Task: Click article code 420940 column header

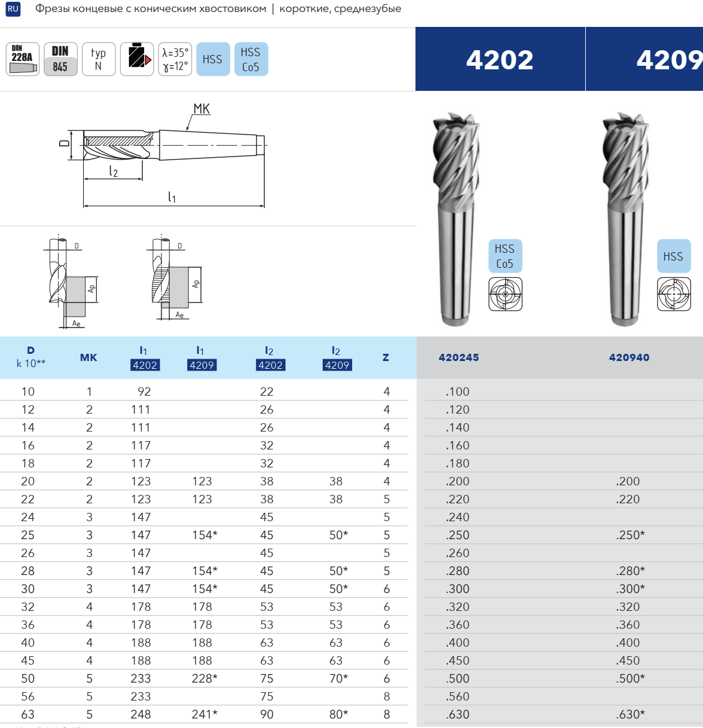Action: coord(629,357)
